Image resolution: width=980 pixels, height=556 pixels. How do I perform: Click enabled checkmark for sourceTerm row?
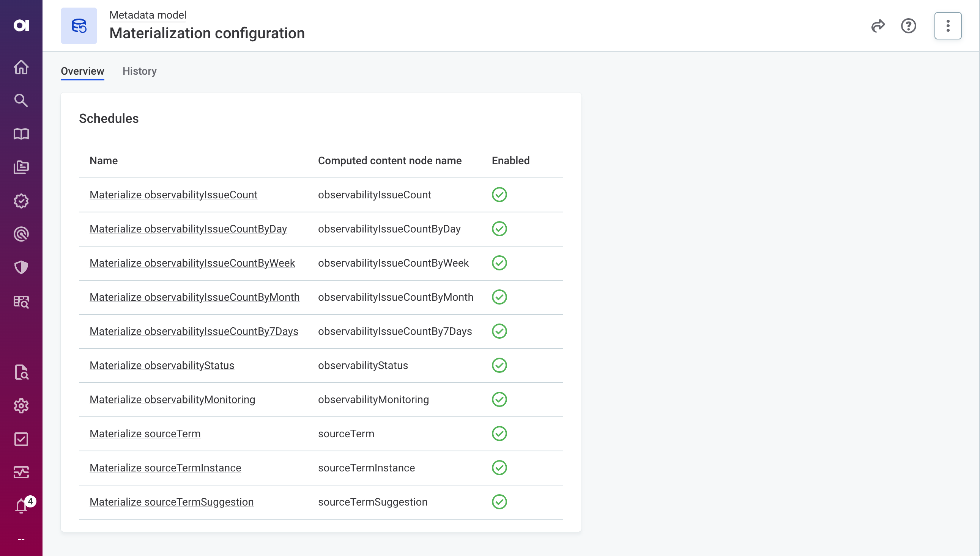click(499, 434)
